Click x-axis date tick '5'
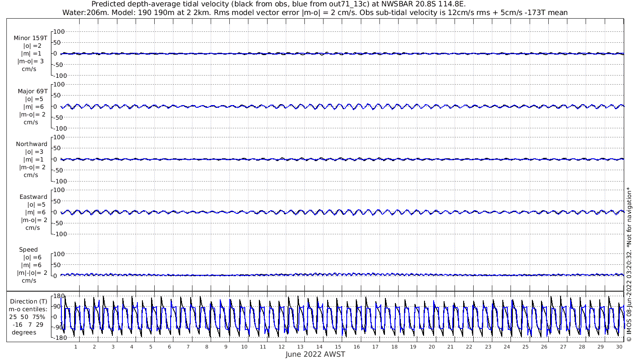The image size is (637, 364). [151, 347]
